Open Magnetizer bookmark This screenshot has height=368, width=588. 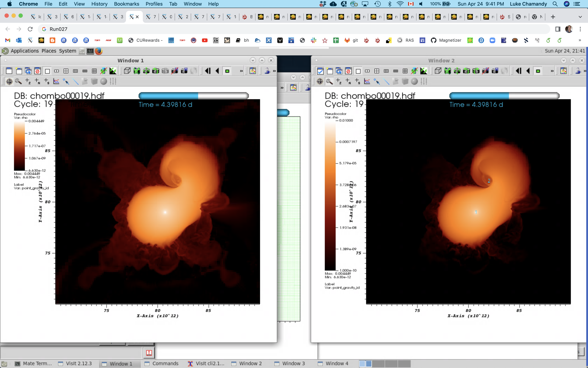(x=446, y=40)
